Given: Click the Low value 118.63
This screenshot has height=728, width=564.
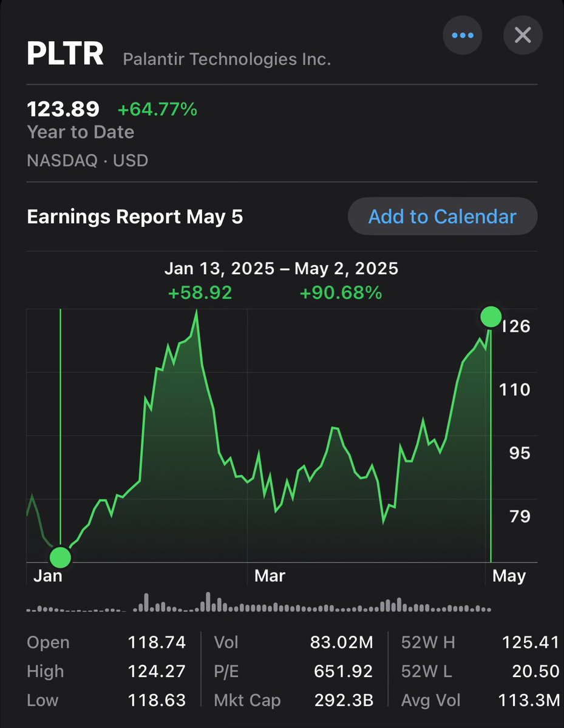Looking at the screenshot, I should pos(157,701).
